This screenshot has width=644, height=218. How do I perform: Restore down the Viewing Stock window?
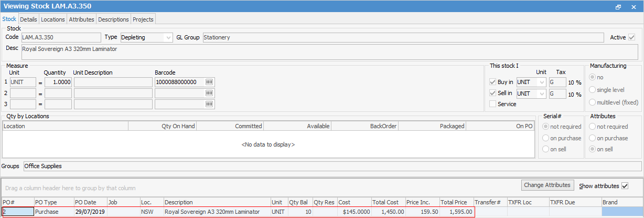pyautogui.click(x=618, y=7)
